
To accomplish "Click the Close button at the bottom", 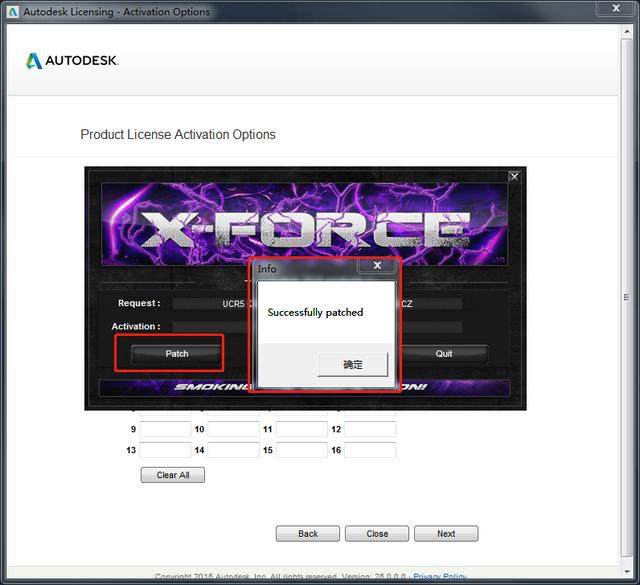I will (377, 533).
